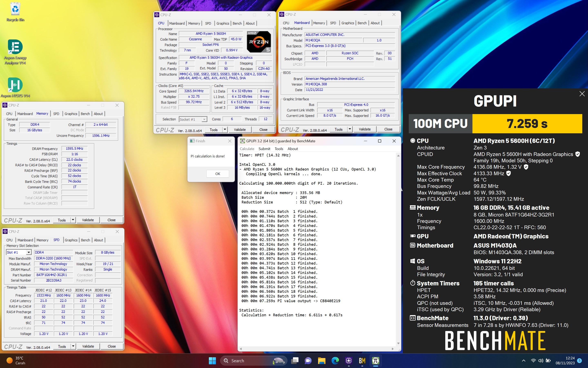Close the BenchMate GPUPI result panel

point(582,94)
